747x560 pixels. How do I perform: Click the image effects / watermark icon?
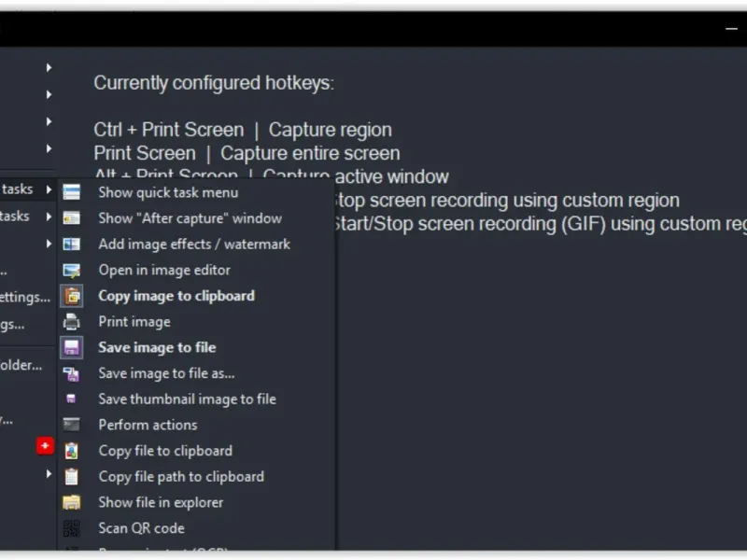coord(72,245)
